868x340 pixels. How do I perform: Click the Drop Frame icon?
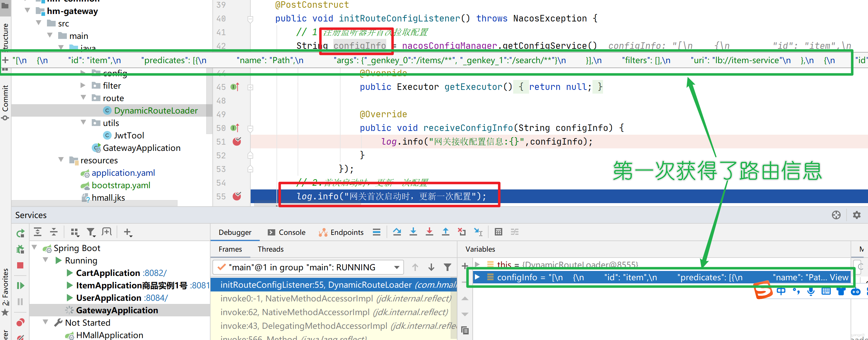462,232
